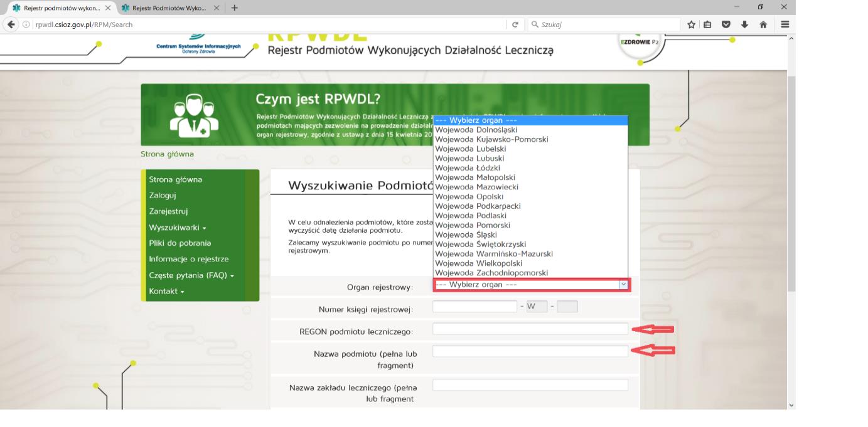
Task: Collapse Organ rejestrowy dropdown arrow
Action: 623,285
